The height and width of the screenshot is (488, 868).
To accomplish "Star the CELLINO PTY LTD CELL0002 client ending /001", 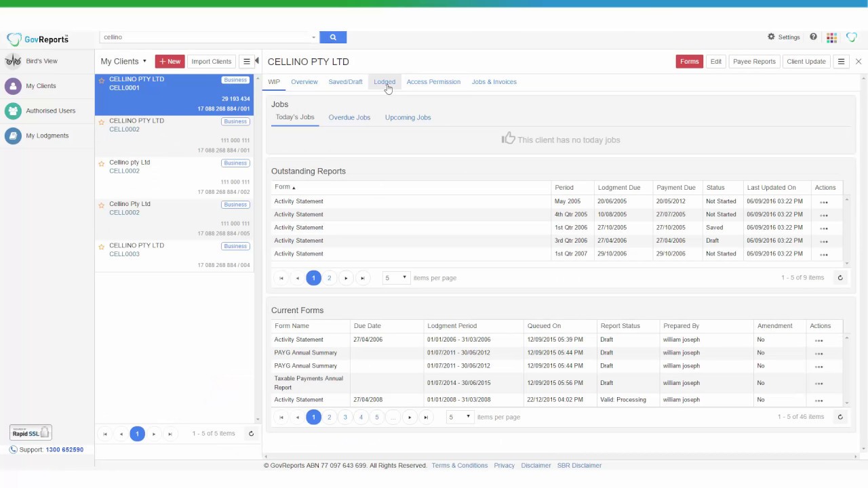I will click(102, 122).
